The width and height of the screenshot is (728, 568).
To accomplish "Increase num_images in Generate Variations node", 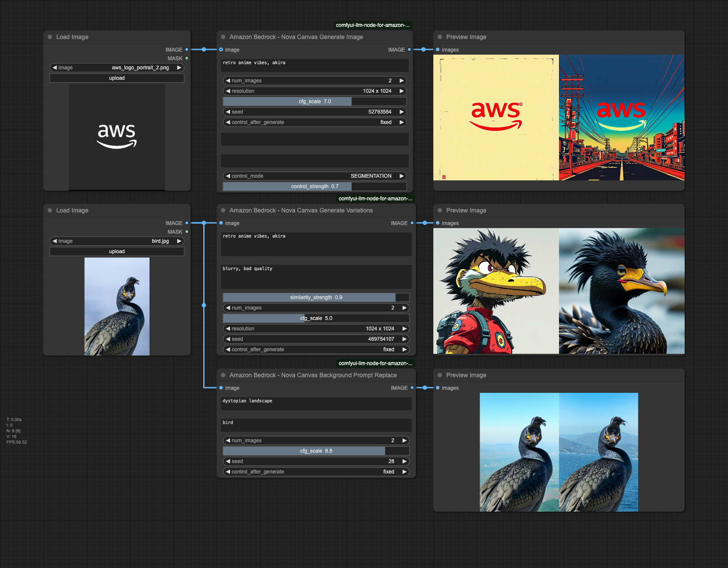I will click(404, 308).
